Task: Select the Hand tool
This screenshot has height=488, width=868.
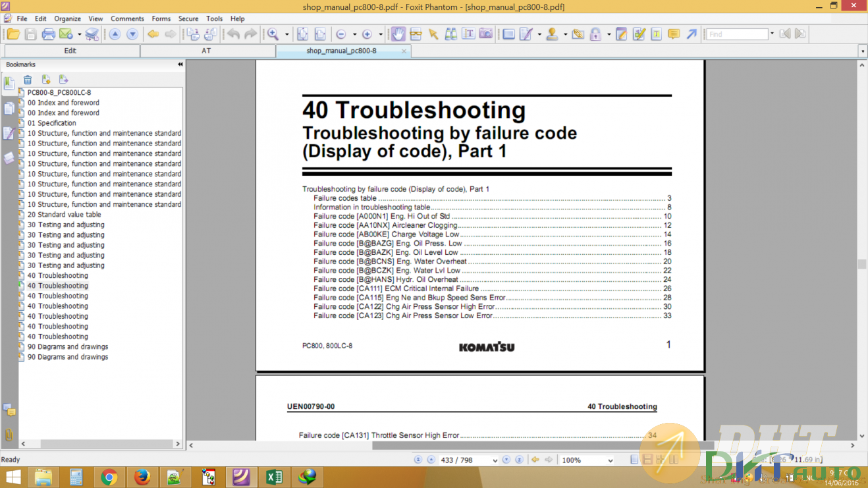Action: [x=398, y=34]
